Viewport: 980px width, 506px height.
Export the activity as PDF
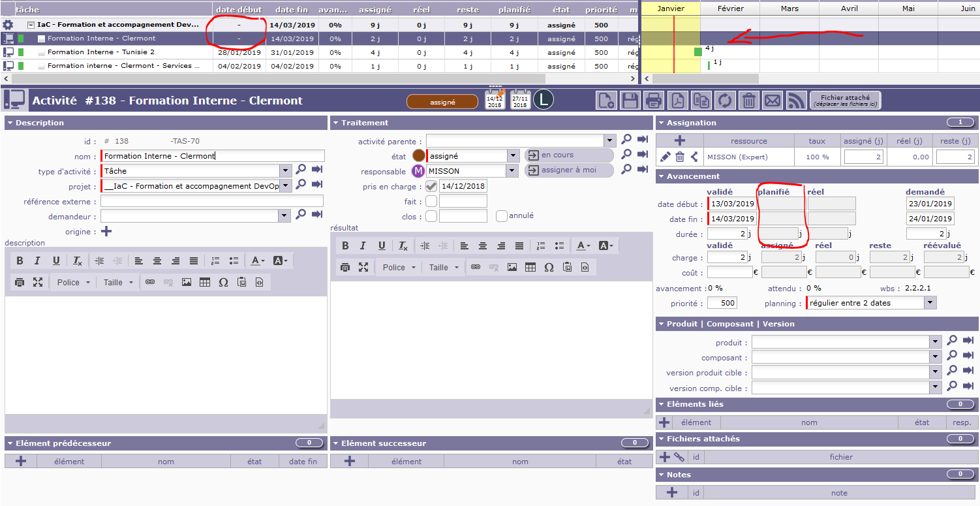(679, 101)
